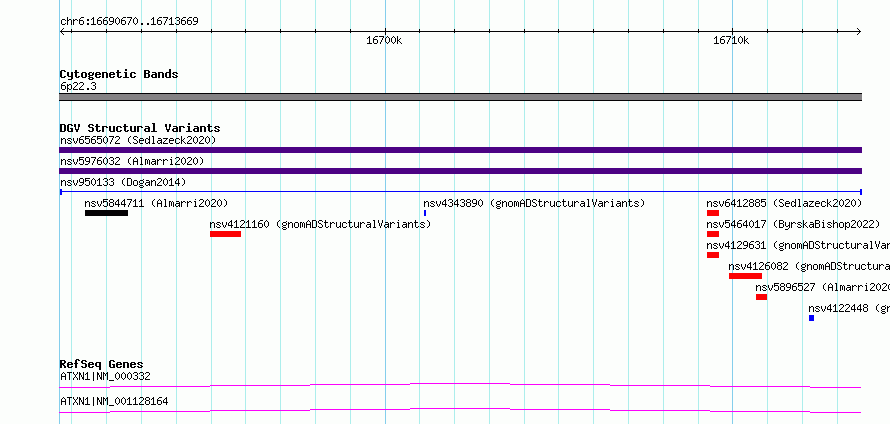890x424 pixels.
Task: Select the nsv4129631 red variant bar
Action: (713, 255)
